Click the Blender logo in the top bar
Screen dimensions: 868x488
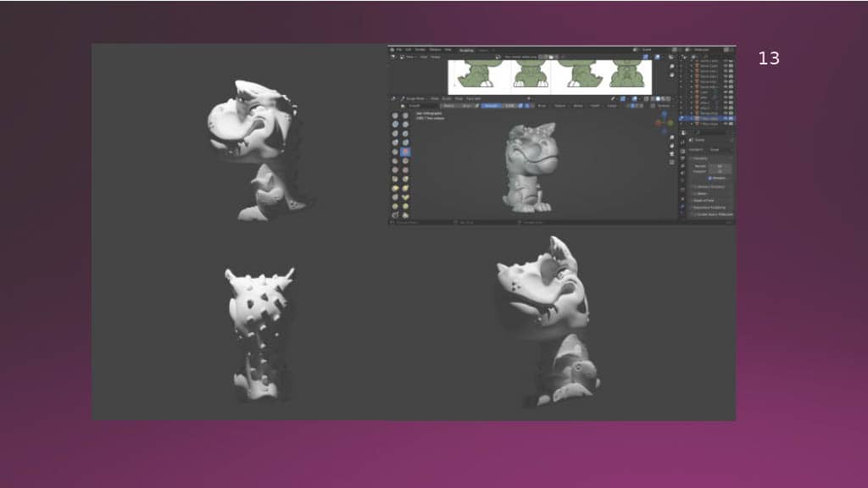tap(392, 50)
